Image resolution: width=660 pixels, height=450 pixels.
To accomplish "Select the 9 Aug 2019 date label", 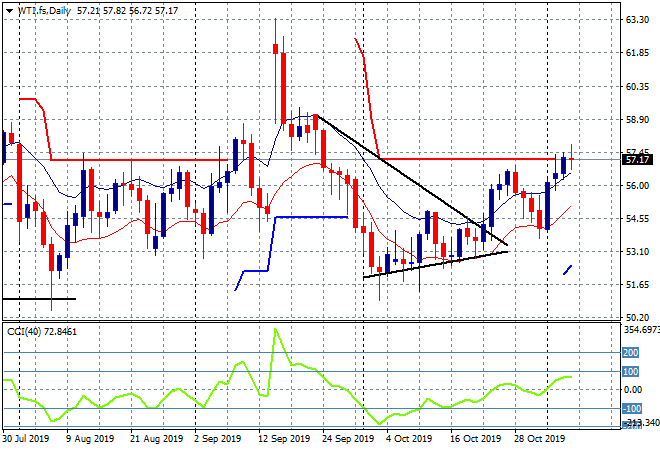I will point(90,439).
